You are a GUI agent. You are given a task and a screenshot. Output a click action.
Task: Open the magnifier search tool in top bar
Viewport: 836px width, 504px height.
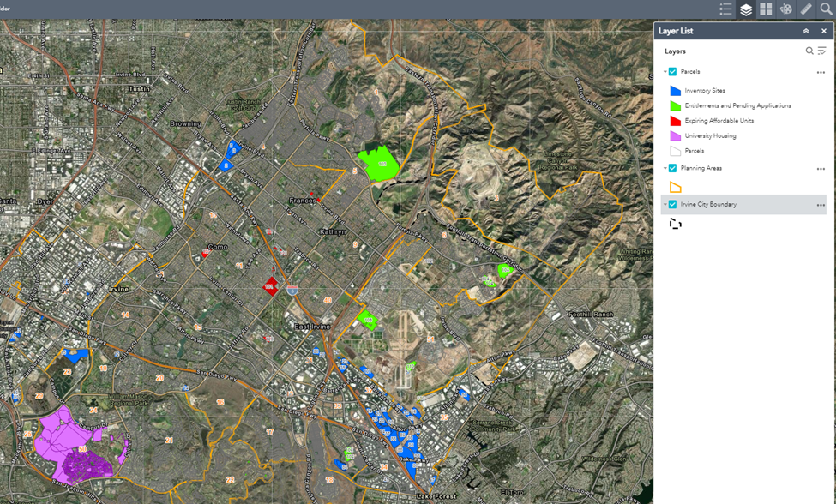pos(826,9)
